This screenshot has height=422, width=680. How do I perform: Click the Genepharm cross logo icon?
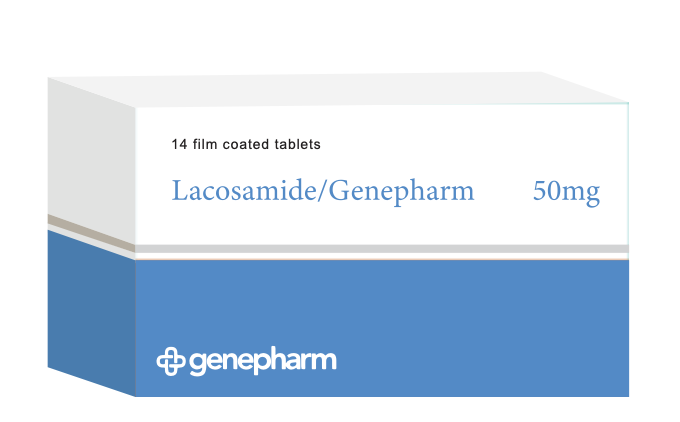[170, 361]
